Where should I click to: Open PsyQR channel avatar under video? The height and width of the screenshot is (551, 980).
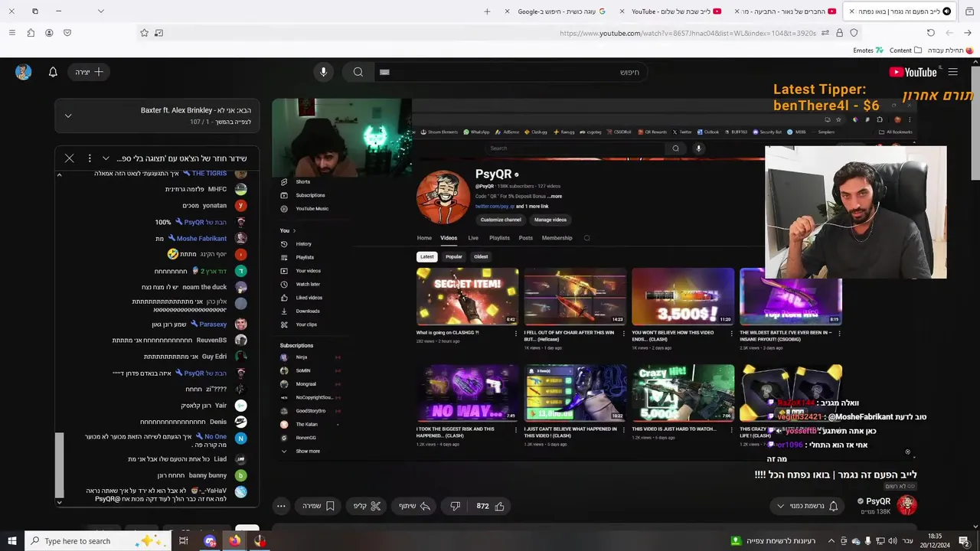click(907, 505)
